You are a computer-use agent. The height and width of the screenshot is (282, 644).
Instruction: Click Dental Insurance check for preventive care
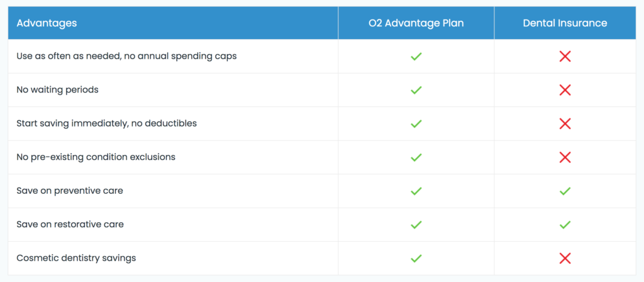(x=565, y=191)
